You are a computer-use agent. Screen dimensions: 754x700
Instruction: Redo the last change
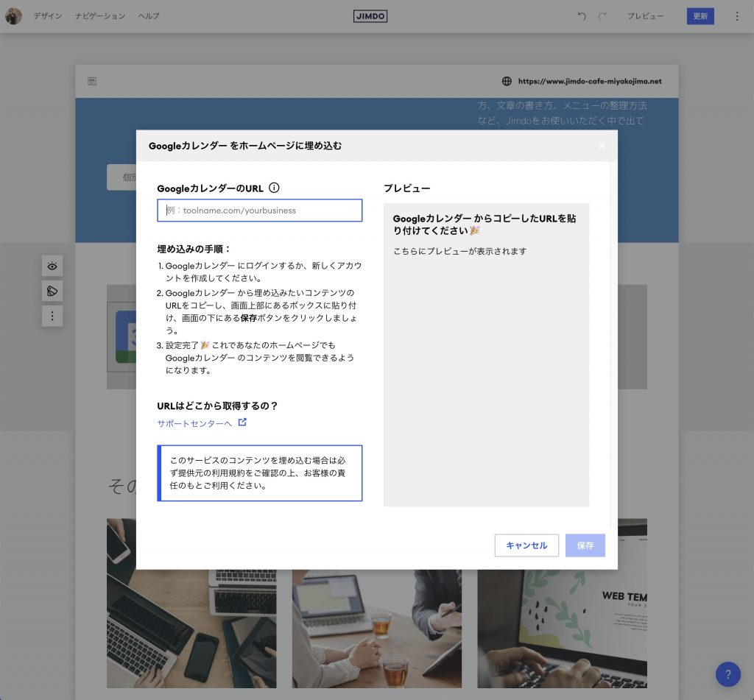click(602, 16)
